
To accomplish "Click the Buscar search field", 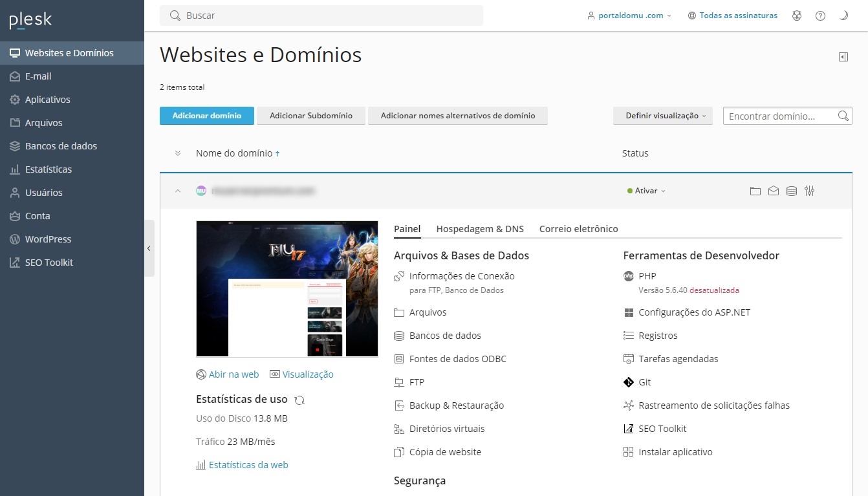I will [321, 16].
